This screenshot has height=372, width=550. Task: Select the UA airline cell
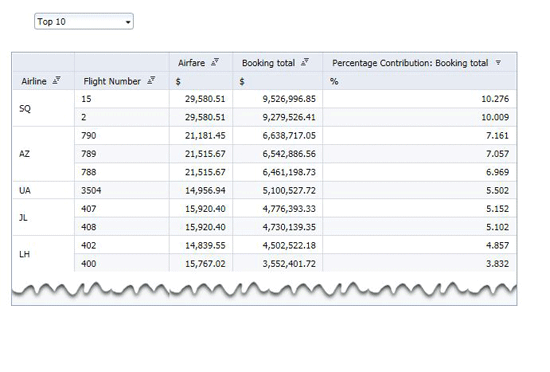pyautogui.click(x=43, y=190)
